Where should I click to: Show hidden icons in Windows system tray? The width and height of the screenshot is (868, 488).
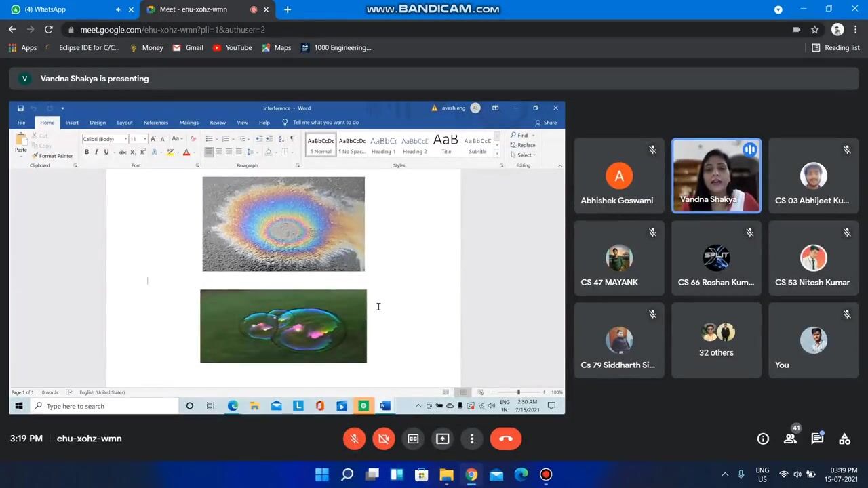point(724,474)
